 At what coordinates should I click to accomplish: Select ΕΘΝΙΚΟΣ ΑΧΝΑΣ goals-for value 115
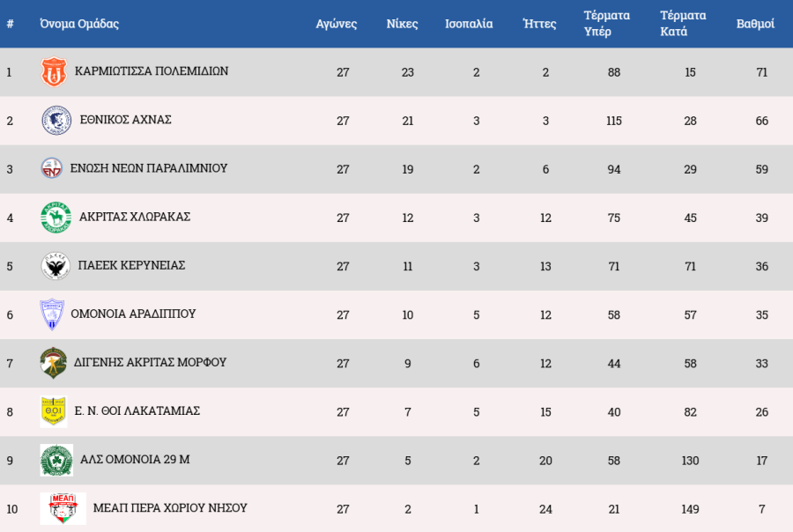pos(614,121)
